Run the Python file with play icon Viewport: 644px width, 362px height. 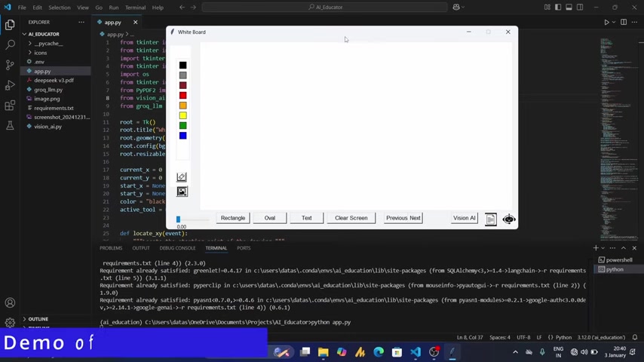click(x=606, y=22)
